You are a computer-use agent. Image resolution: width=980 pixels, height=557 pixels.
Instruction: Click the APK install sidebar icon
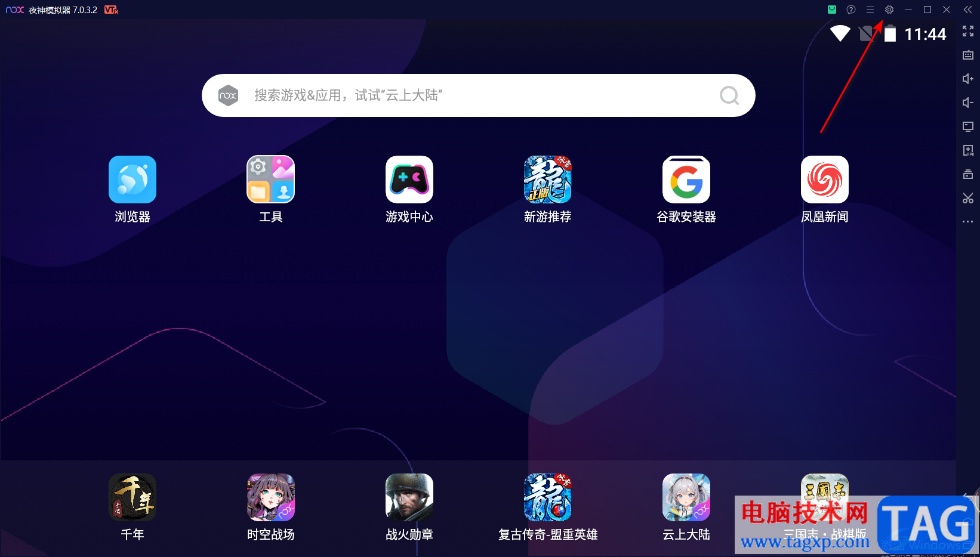(x=968, y=150)
